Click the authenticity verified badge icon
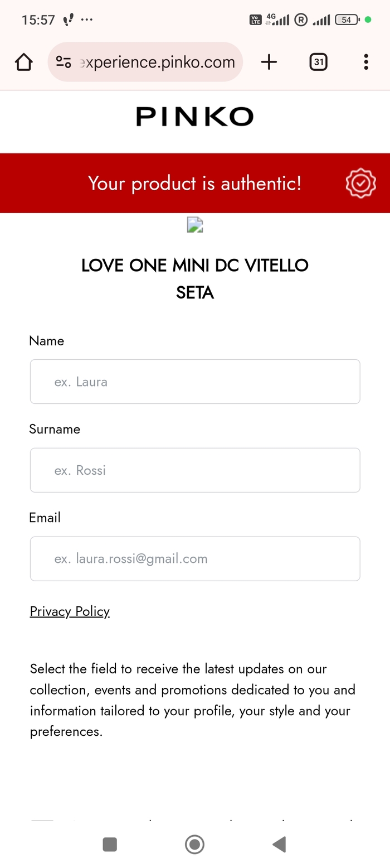Image resolution: width=390 pixels, height=868 pixels. point(360,183)
